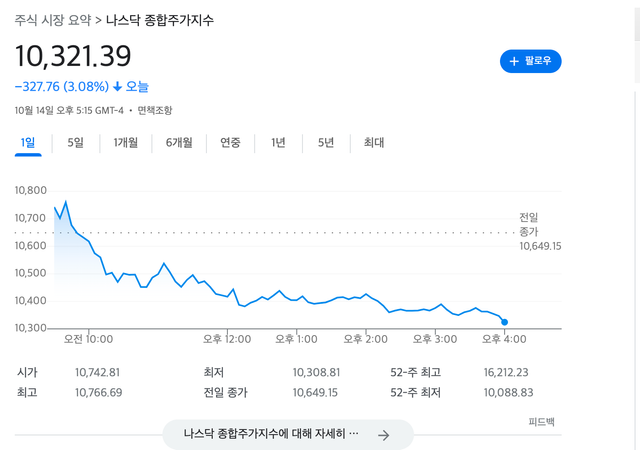The image size is (640, 450).
Task: Open 나스닥 종합주가지수에 대해 자세히 button
Action: click(288, 434)
